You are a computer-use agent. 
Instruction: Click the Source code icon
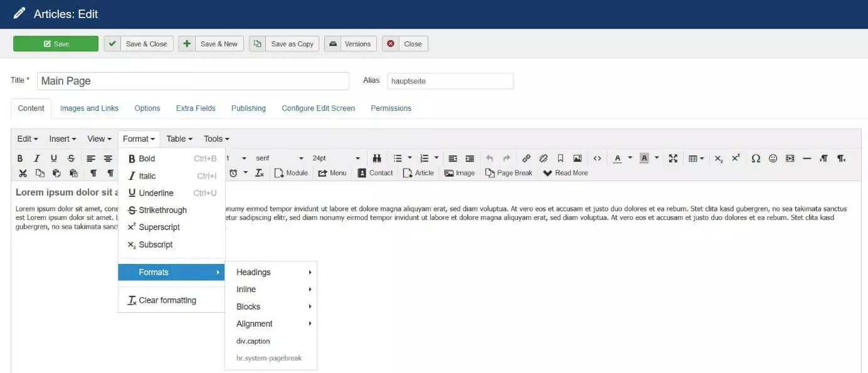click(597, 159)
